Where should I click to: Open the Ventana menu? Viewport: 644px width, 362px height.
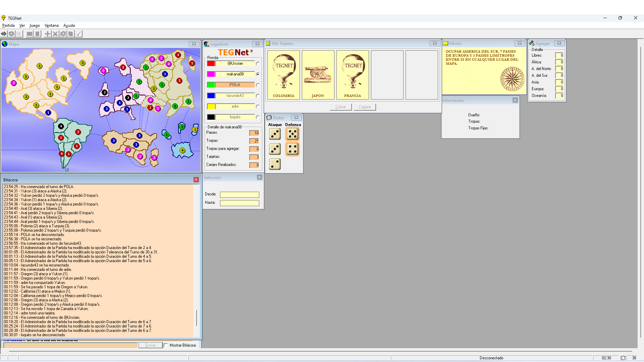point(51,25)
